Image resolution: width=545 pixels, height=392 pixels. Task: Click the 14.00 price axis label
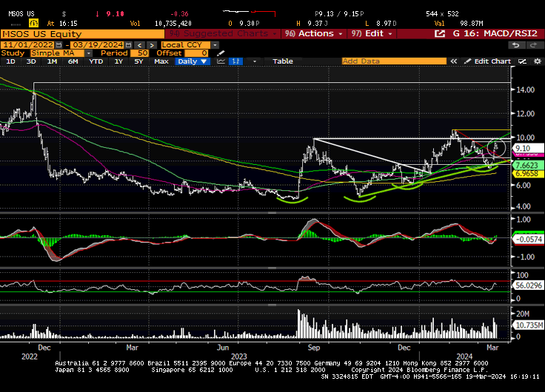[x=526, y=89]
